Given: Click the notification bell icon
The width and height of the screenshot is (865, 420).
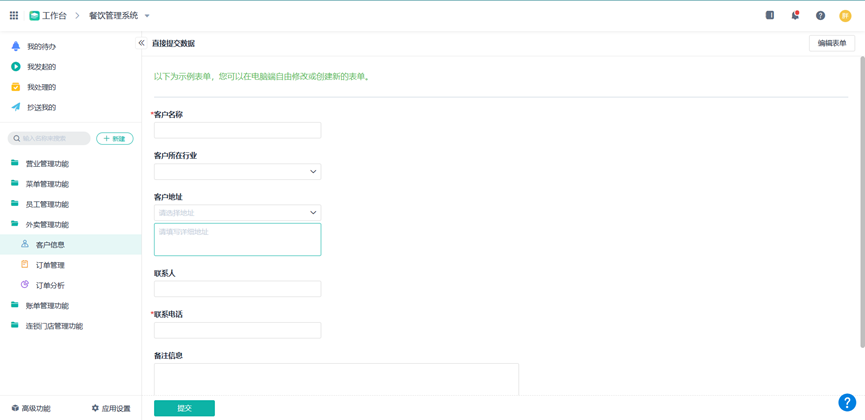Looking at the screenshot, I should [x=795, y=15].
